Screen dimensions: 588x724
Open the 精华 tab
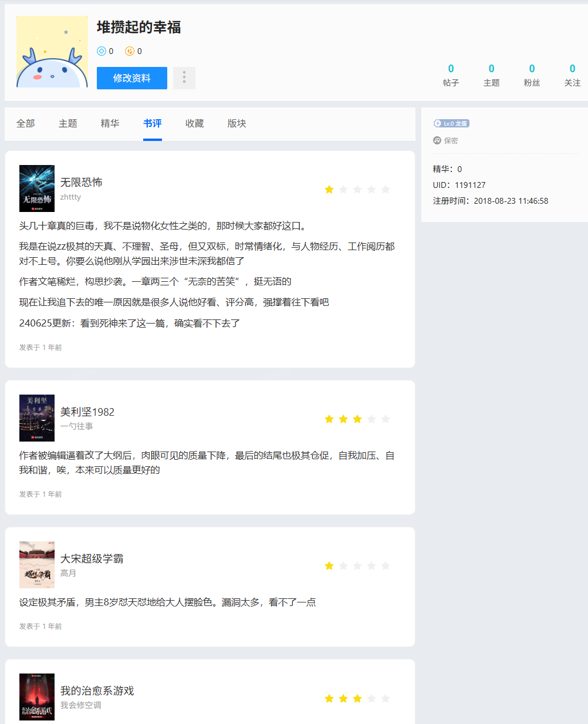tap(110, 123)
